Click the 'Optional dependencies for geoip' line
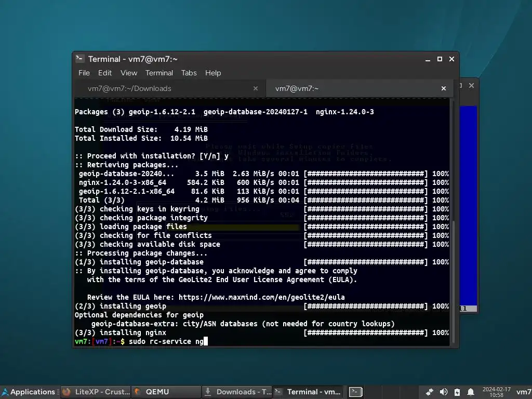This screenshot has width=532, height=399. click(x=139, y=315)
